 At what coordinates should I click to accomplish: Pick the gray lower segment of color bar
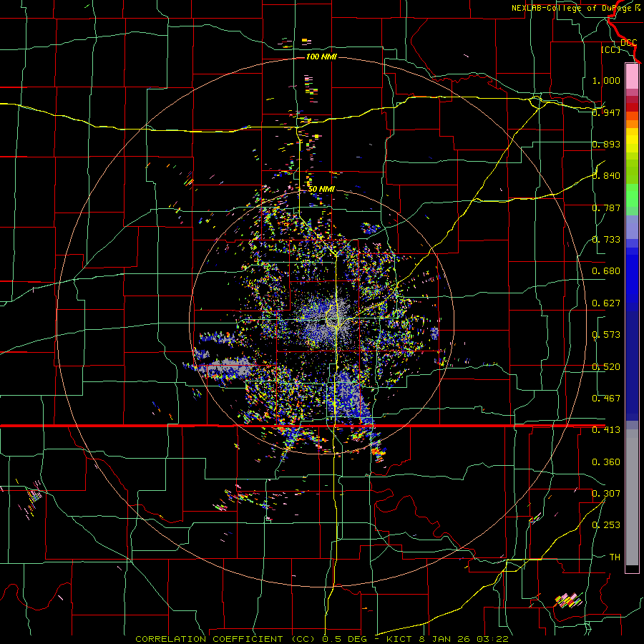632,501
